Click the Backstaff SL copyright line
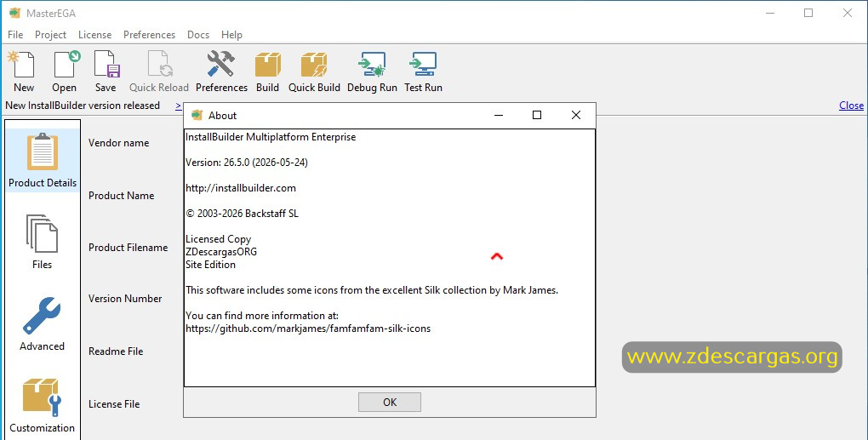The image size is (868, 440). point(242,214)
